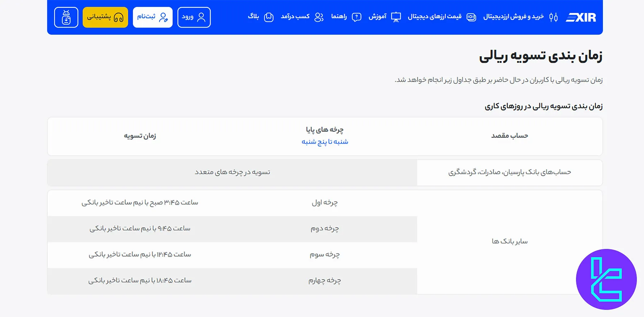Image resolution: width=644 pixels, height=317 pixels.
Task: Click the user-edit icon in signup button
Action: [x=164, y=17]
